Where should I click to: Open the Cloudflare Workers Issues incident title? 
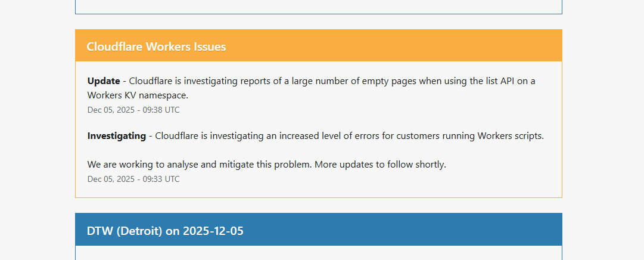[x=156, y=47]
